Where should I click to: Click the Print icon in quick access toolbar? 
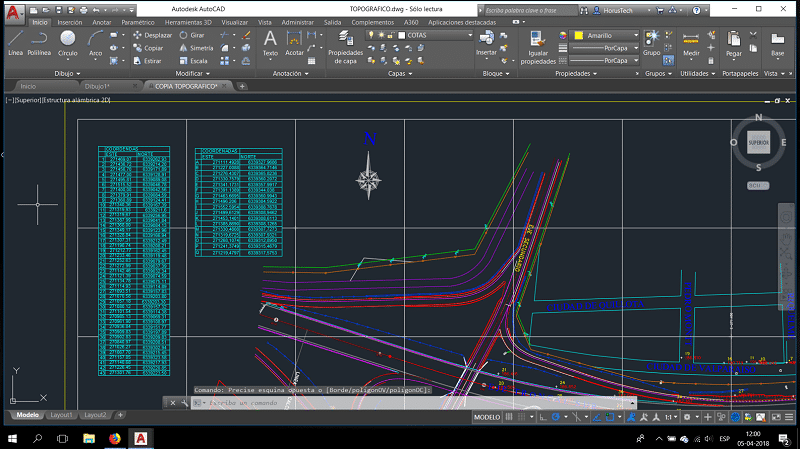click(x=84, y=10)
